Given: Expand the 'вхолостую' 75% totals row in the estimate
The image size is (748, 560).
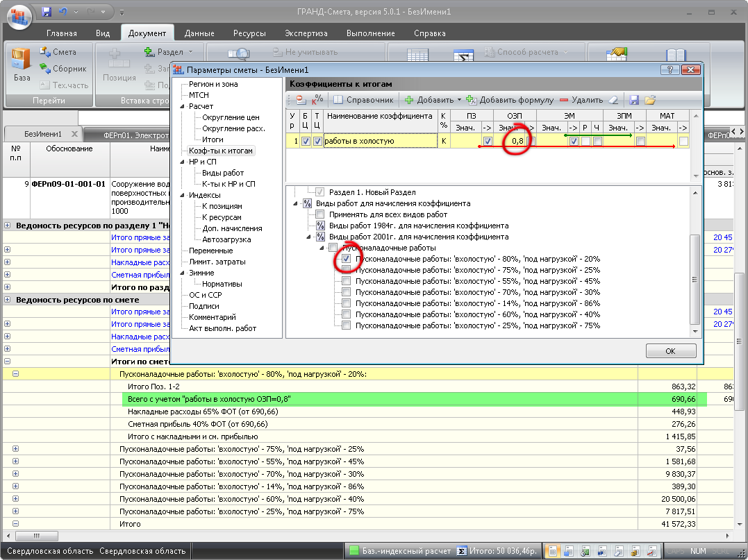Looking at the screenshot, I should click(x=15, y=449).
